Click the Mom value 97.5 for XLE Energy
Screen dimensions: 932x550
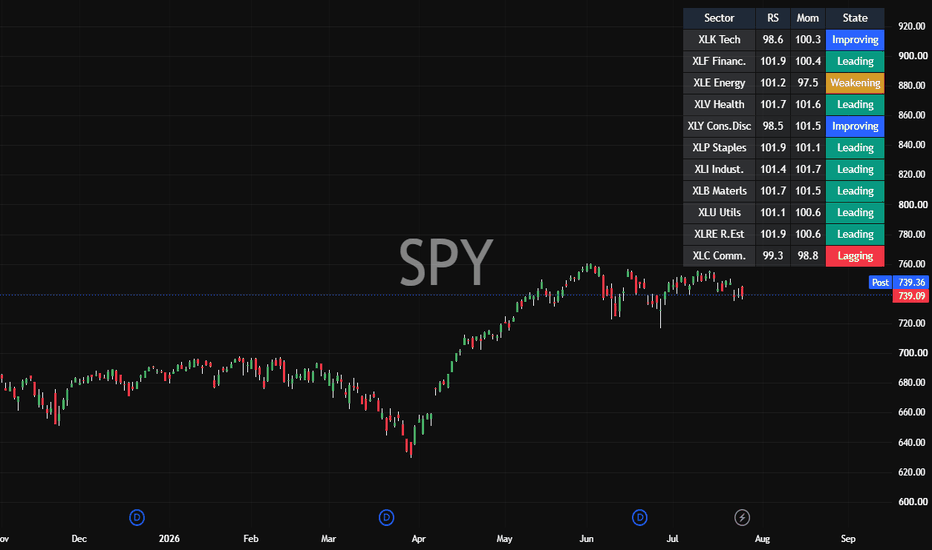[808, 83]
